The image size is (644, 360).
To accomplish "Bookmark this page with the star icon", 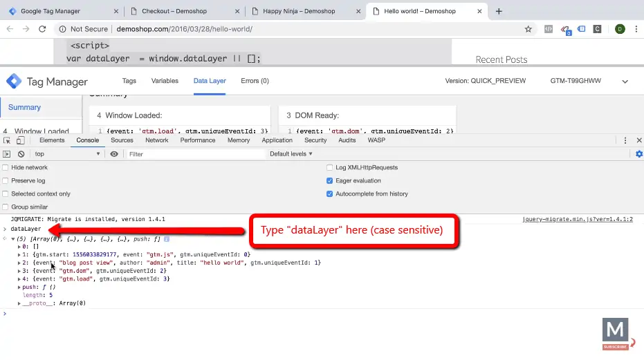I will (528, 29).
